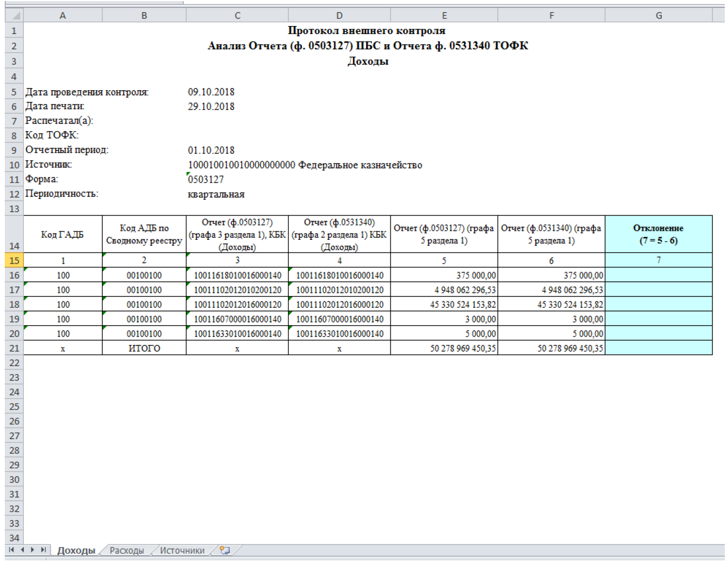Screen dimensions: 728x562
Task: Click the Insert Worksheet icon
Action: [x=225, y=550]
